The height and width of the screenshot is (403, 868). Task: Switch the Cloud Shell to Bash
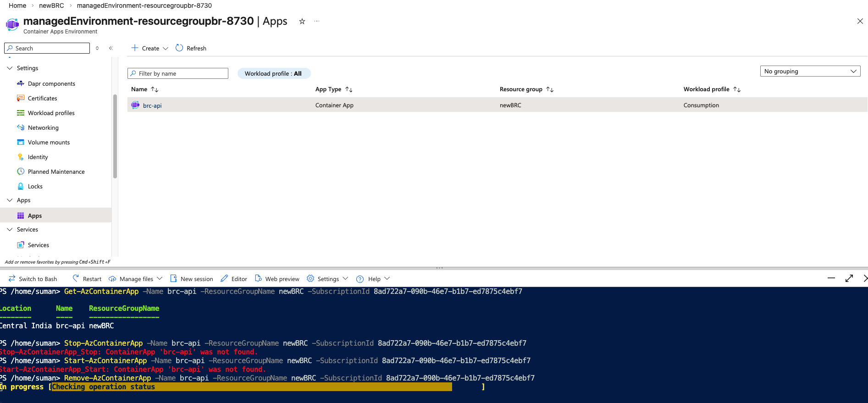click(33, 279)
